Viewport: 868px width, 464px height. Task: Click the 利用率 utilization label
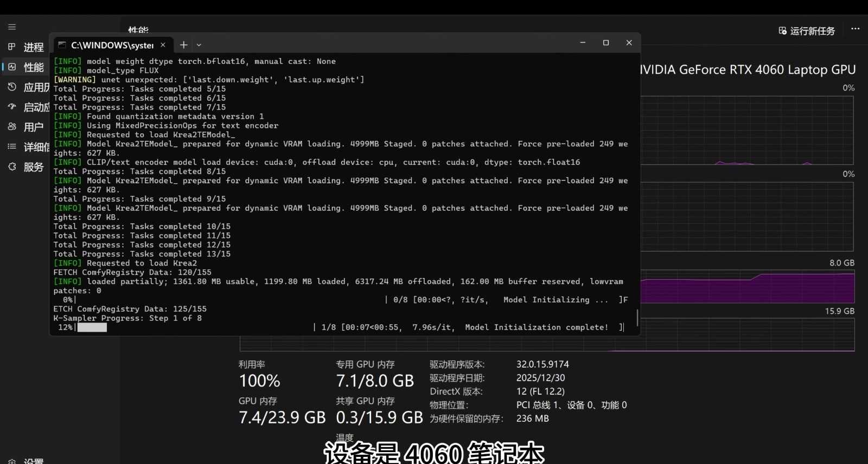pos(252,365)
